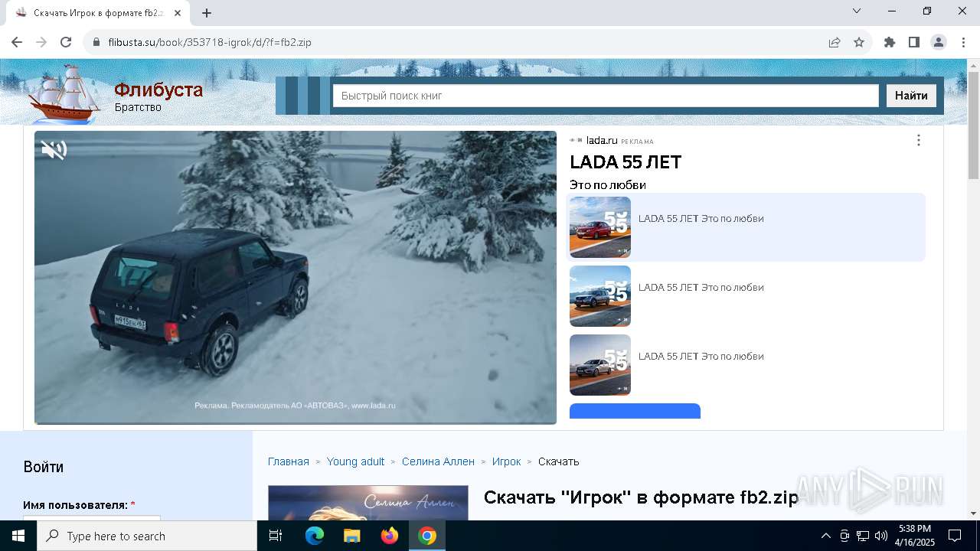
Task: Open Task View on the taskbar
Action: pos(276,536)
